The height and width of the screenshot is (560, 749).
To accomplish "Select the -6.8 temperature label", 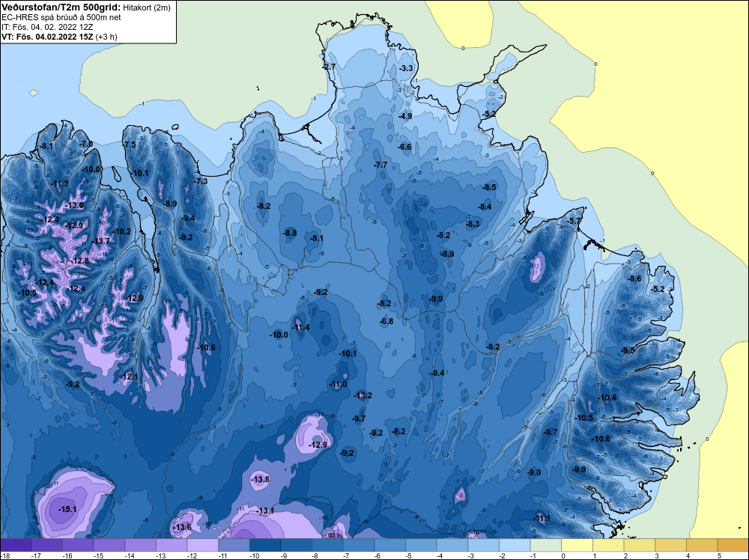I will (386, 321).
